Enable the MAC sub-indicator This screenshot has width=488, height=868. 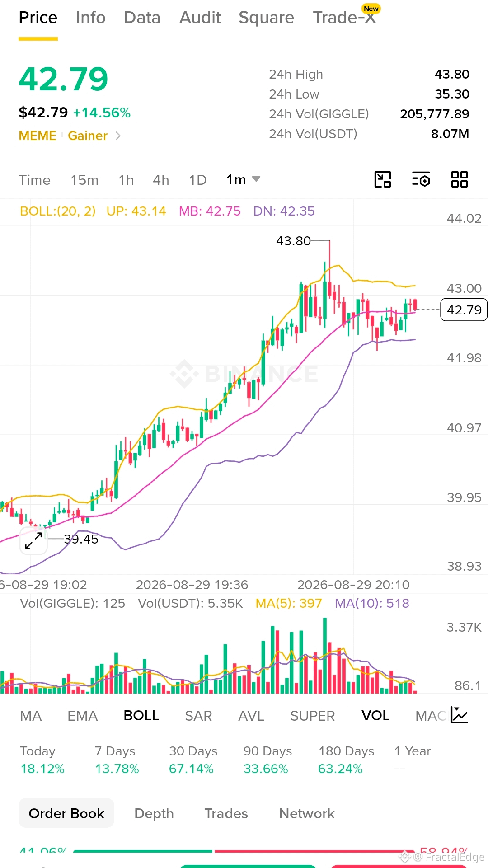click(x=431, y=716)
